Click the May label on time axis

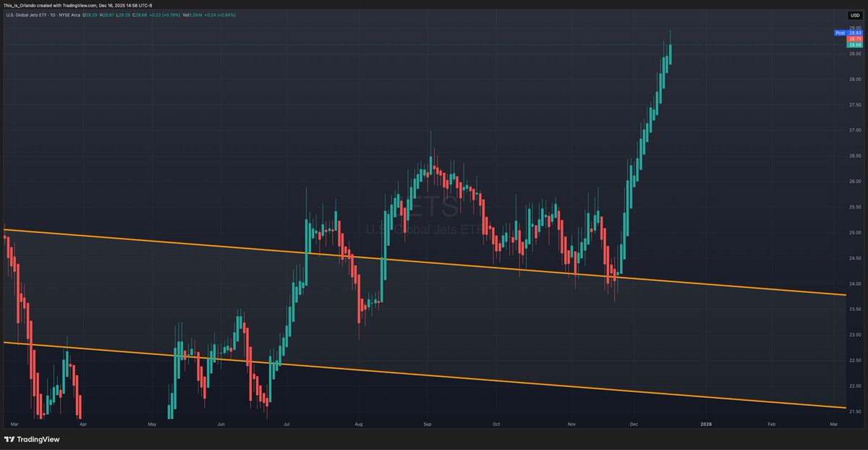tap(152, 425)
